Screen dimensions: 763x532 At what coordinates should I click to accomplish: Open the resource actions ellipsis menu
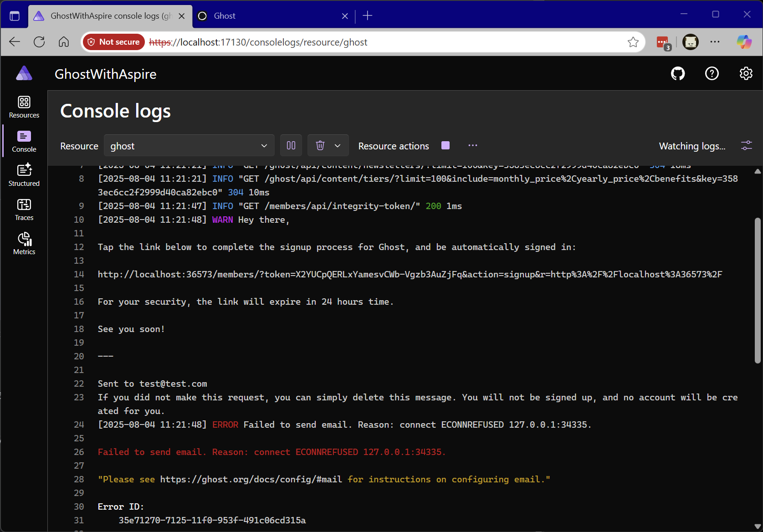point(473,146)
